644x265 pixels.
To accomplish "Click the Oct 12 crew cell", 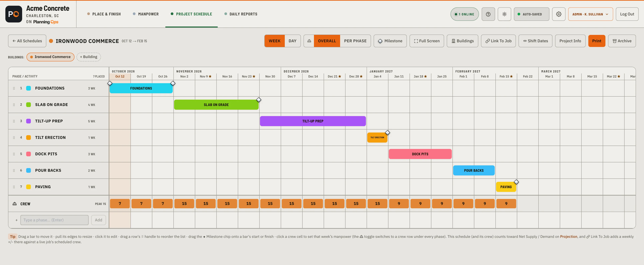I will point(120,204).
